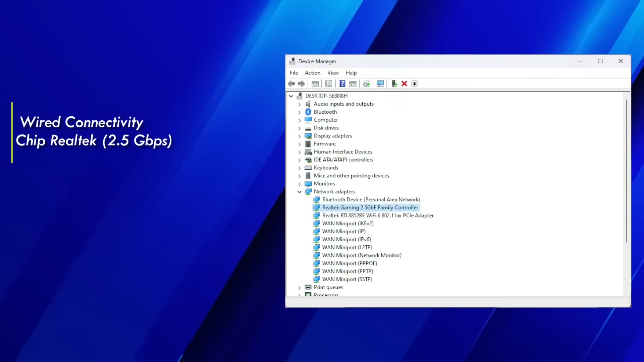Open the File menu
Viewport: 644px width, 362px height.
pos(294,73)
